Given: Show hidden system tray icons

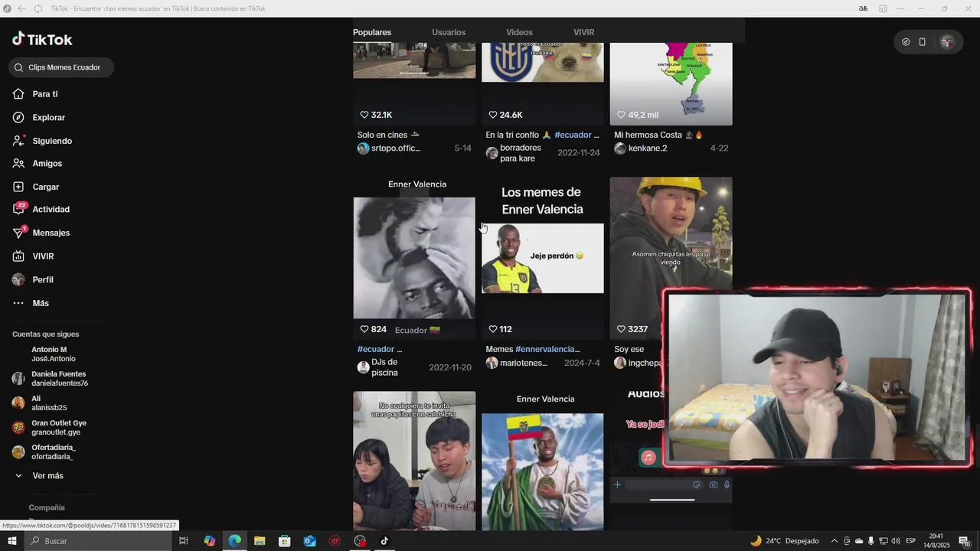Looking at the screenshot, I should pyautogui.click(x=835, y=541).
